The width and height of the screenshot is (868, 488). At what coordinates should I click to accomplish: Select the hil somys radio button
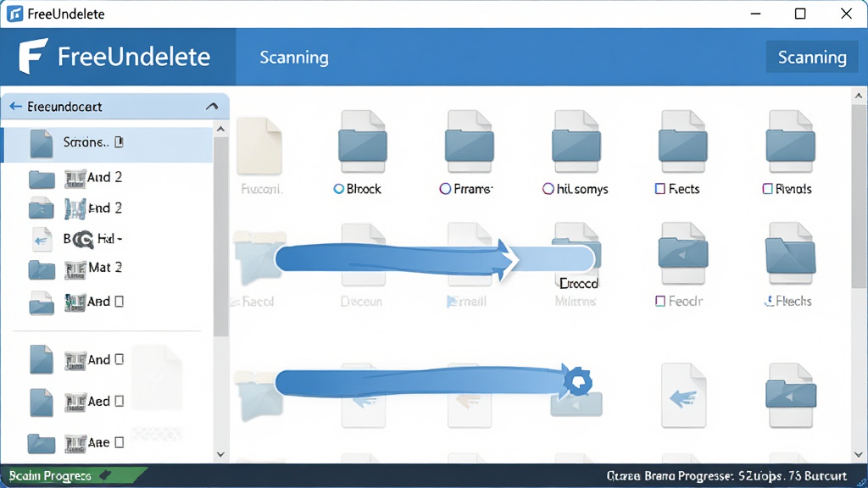[x=548, y=189]
